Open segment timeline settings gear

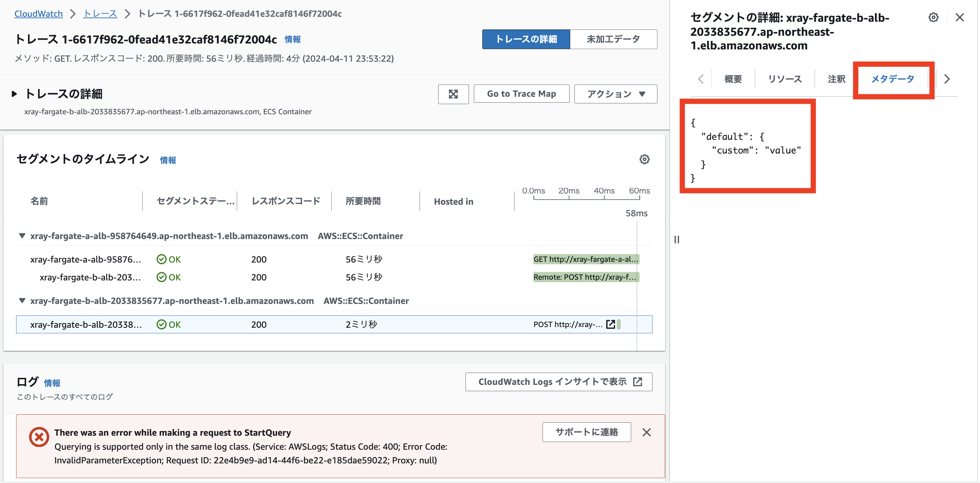[x=644, y=159]
